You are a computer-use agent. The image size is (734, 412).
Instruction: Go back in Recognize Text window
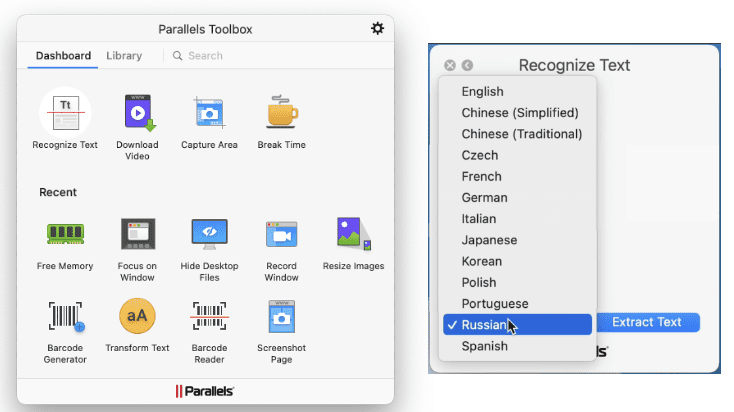tap(467, 65)
